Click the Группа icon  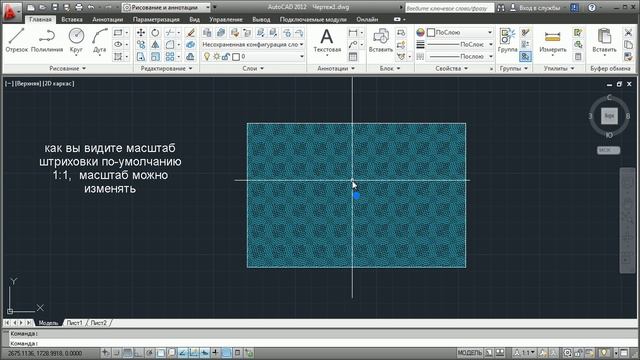tap(507, 40)
